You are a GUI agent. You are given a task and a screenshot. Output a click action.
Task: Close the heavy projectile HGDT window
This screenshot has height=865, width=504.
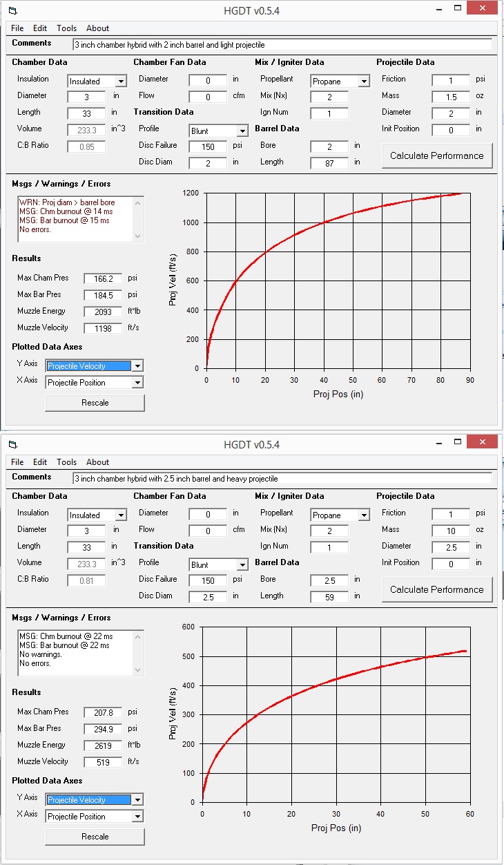[x=485, y=442]
